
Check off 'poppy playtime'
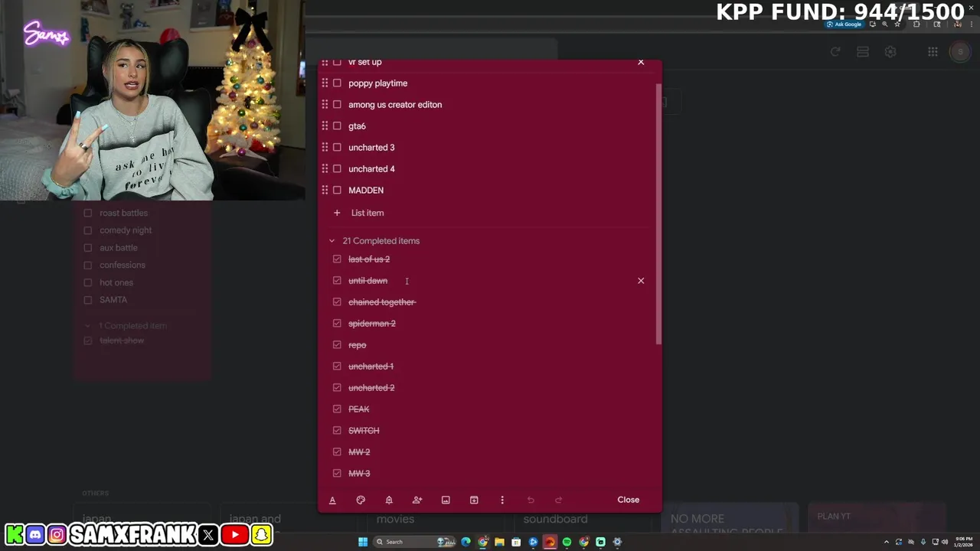point(337,83)
